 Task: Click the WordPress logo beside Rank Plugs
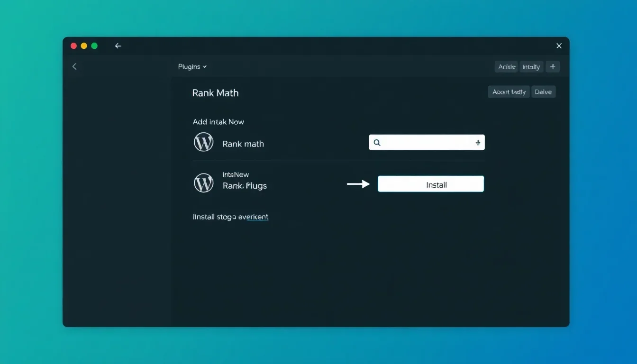click(204, 183)
